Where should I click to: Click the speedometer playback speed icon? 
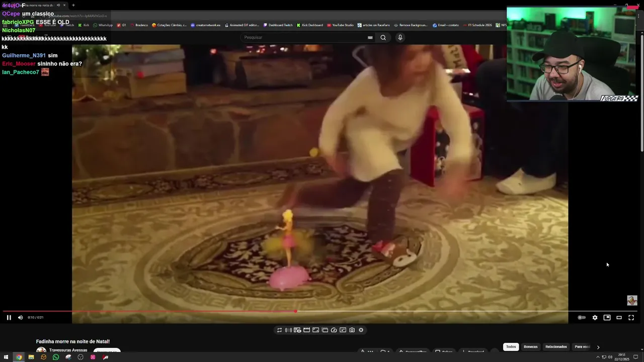pyautogui.click(x=334, y=330)
